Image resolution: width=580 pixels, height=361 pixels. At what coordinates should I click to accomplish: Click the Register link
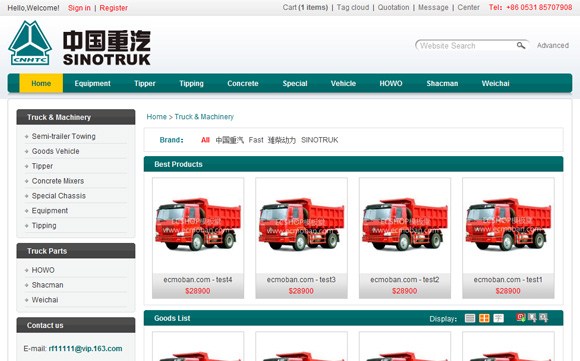coord(114,8)
